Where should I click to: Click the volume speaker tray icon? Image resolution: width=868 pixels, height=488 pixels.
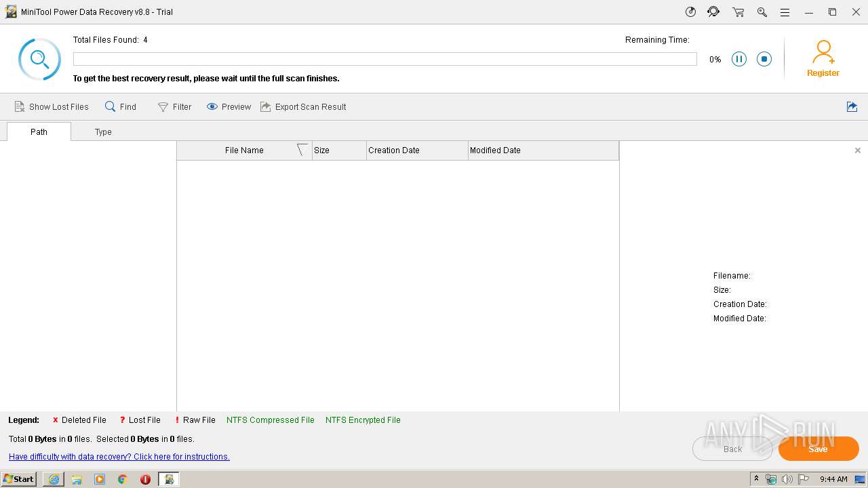coord(787,479)
